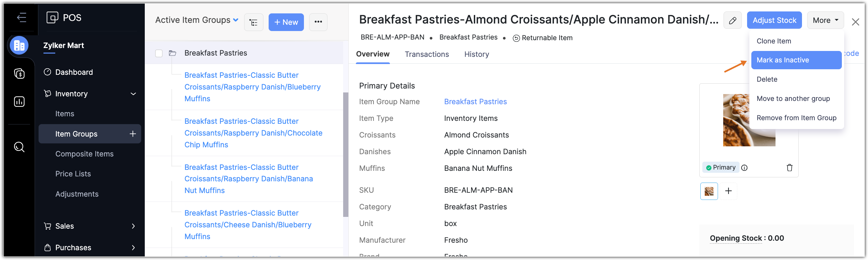Open the Breakfast Pastries item group name link
The height and width of the screenshot is (260, 868).
click(x=475, y=102)
